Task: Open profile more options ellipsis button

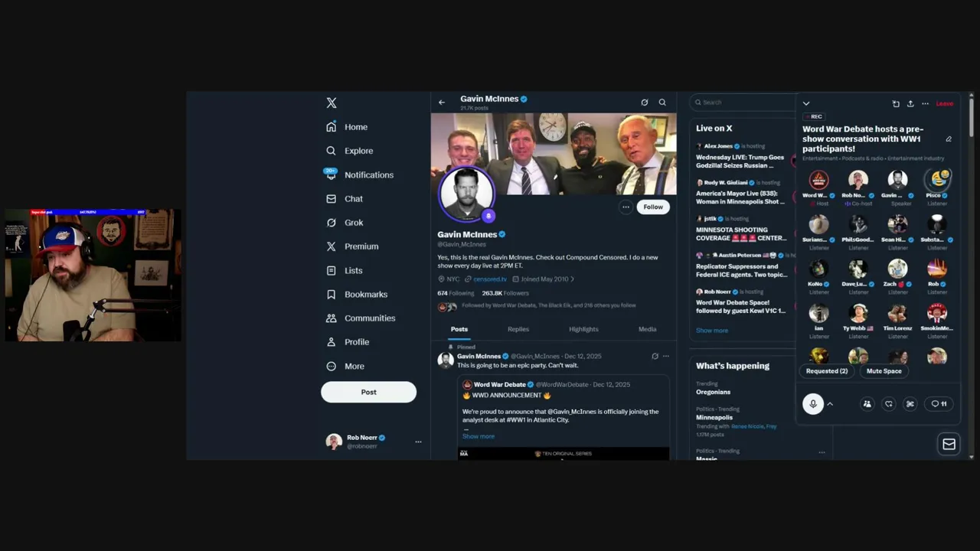Action: (626, 207)
